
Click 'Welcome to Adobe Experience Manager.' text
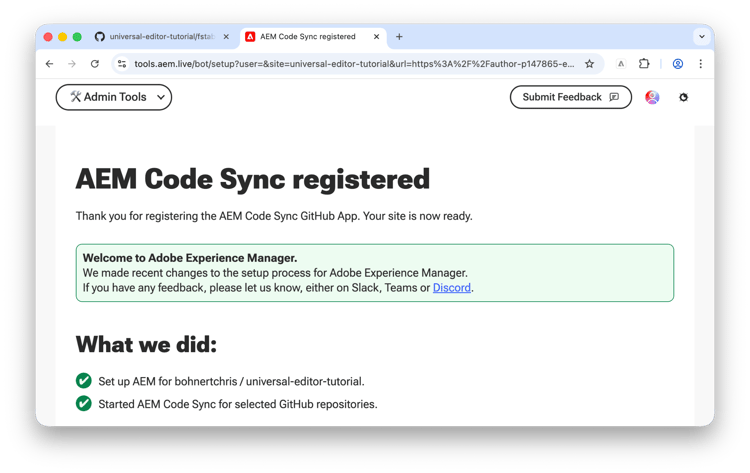190,258
